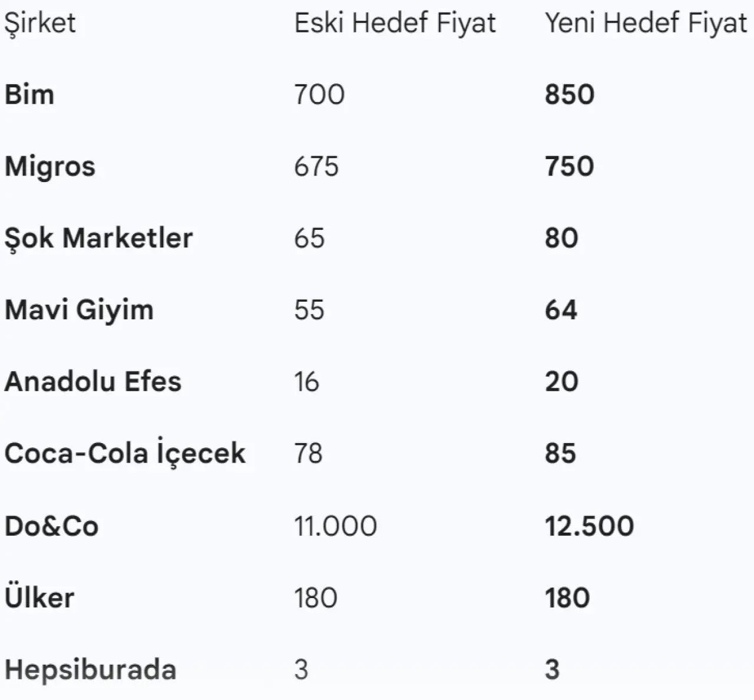The width and height of the screenshot is (754, 700).
Task: Click Bim's new target price 850
Action: (x=570, y=94)
